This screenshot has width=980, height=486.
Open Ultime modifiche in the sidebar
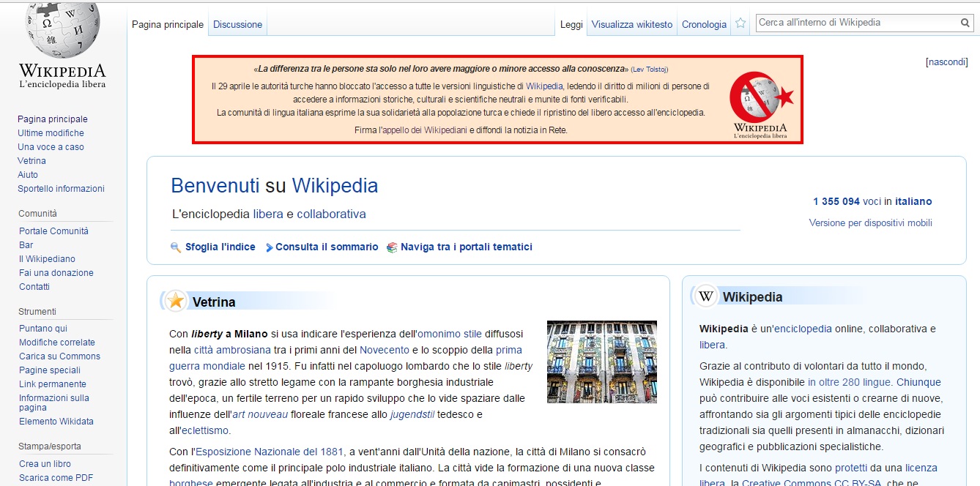pyautogui.click(x=51, y=133)
